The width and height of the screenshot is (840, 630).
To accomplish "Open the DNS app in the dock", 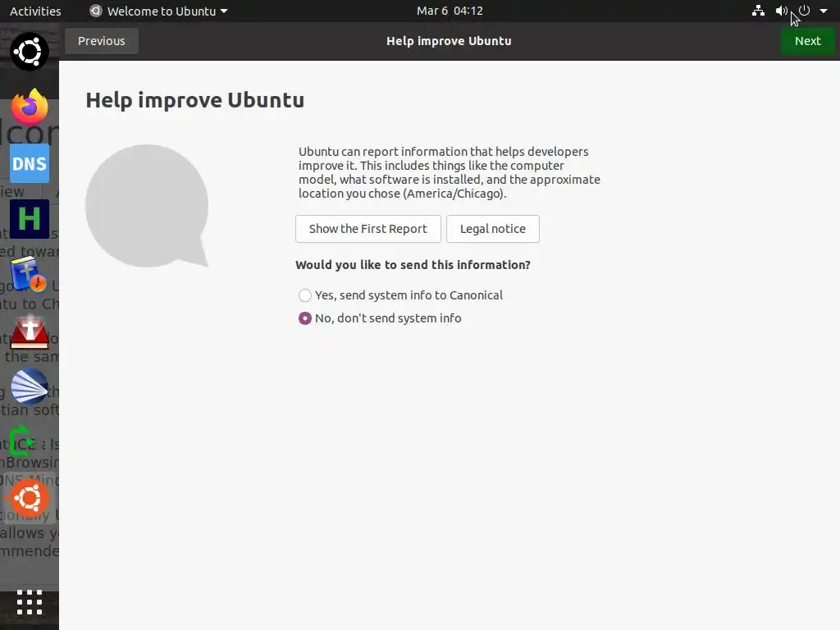I will (30, 163).
